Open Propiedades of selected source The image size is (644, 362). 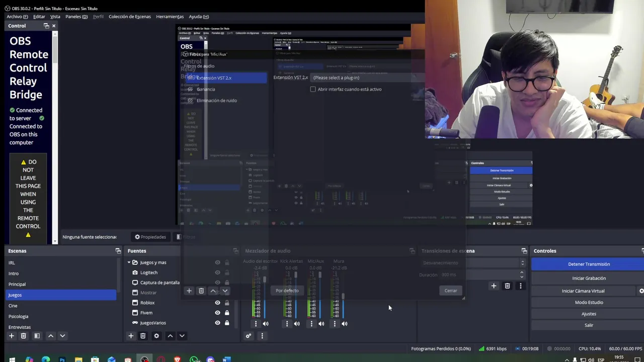click(x=150, y=237)
